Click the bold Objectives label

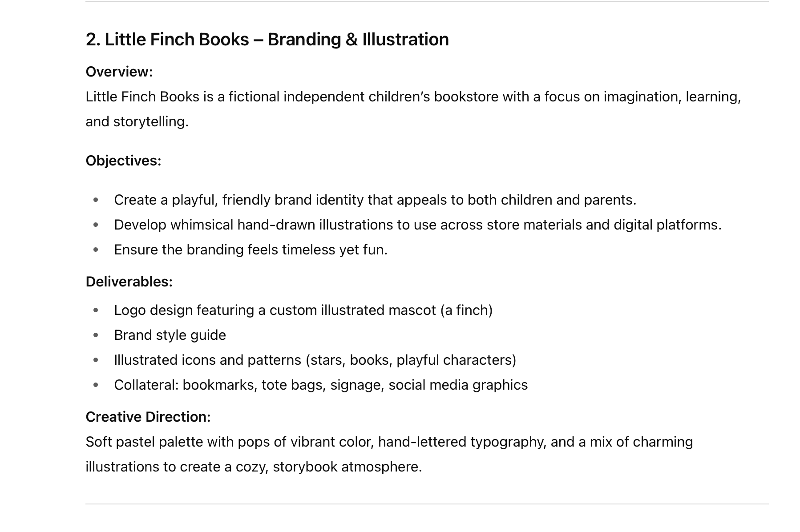coord(123,161)
